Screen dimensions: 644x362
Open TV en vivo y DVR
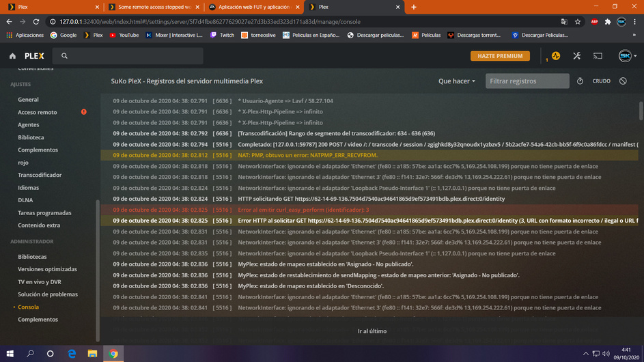(x=40, y=282)
